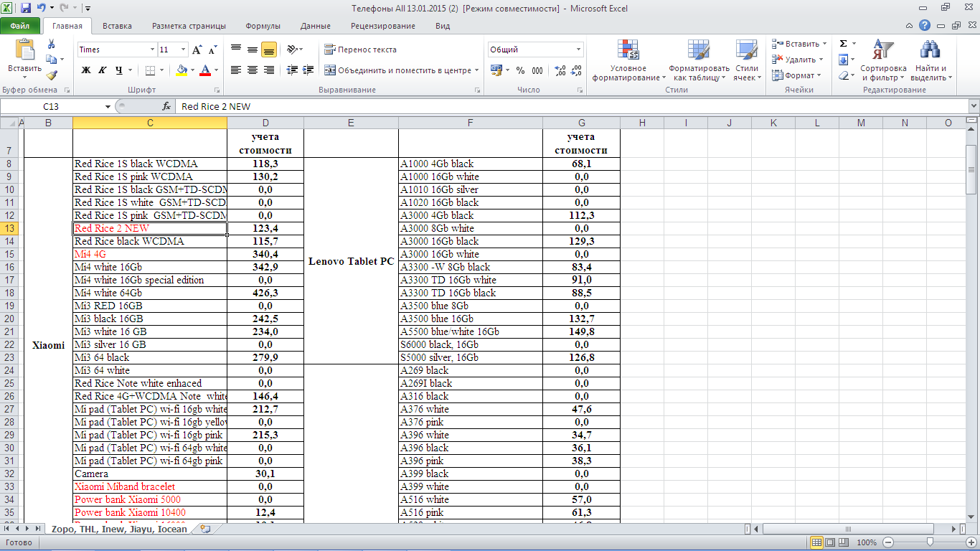Screen dimensions: 980x551
Task: Apply the 000 thousands separator format
Action: pyautogui.click(x=537, y=70)
